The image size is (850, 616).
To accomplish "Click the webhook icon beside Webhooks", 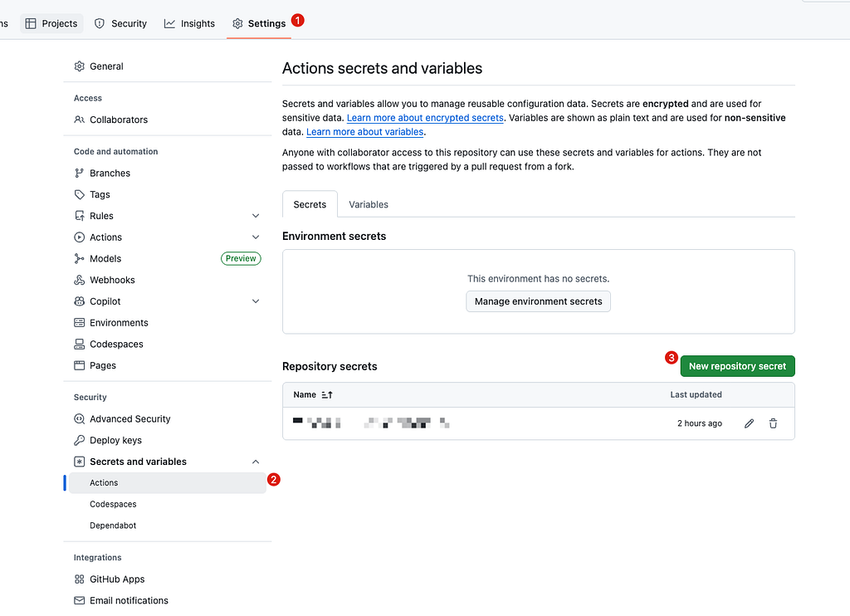I will click(x=79, y=281).
